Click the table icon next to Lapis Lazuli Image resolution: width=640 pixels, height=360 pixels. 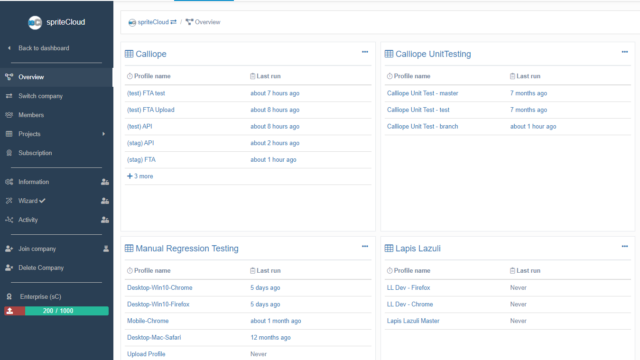(389, 248)
